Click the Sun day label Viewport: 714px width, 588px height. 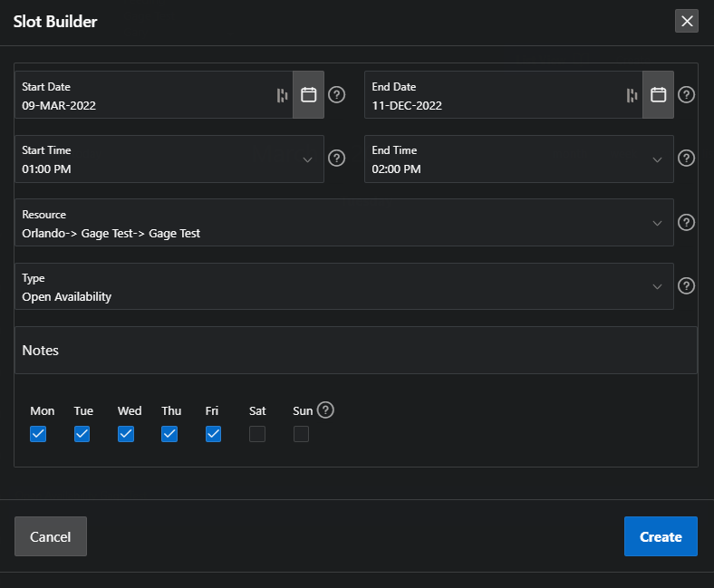point(303,410)
